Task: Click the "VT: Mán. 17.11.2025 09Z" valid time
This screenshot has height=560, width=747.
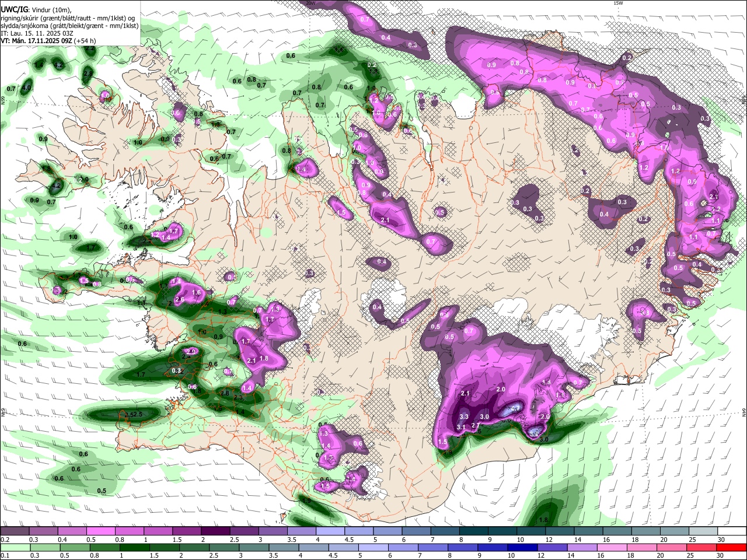Action: pyautogui.click(x=36, y=41)
